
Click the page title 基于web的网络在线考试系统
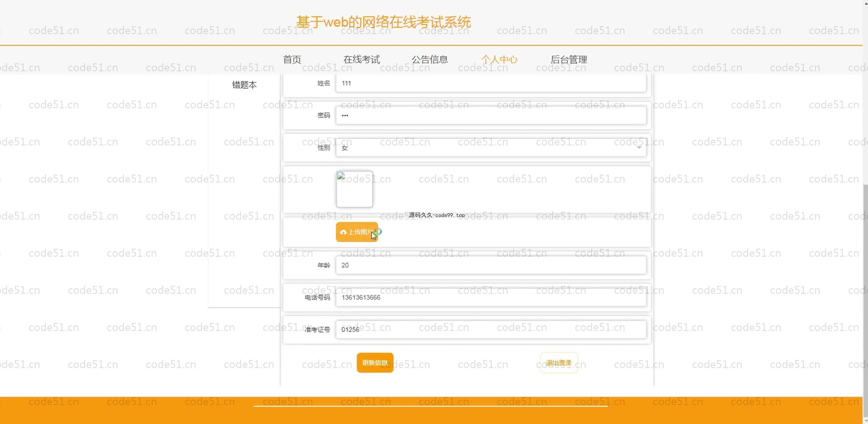(x=383, y=22)
